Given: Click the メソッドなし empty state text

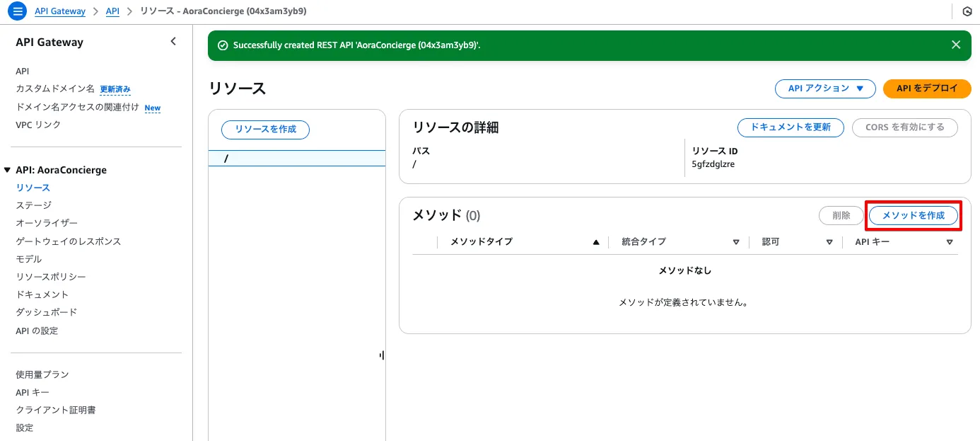Looking at the screenshot, I should pos(685,270).
